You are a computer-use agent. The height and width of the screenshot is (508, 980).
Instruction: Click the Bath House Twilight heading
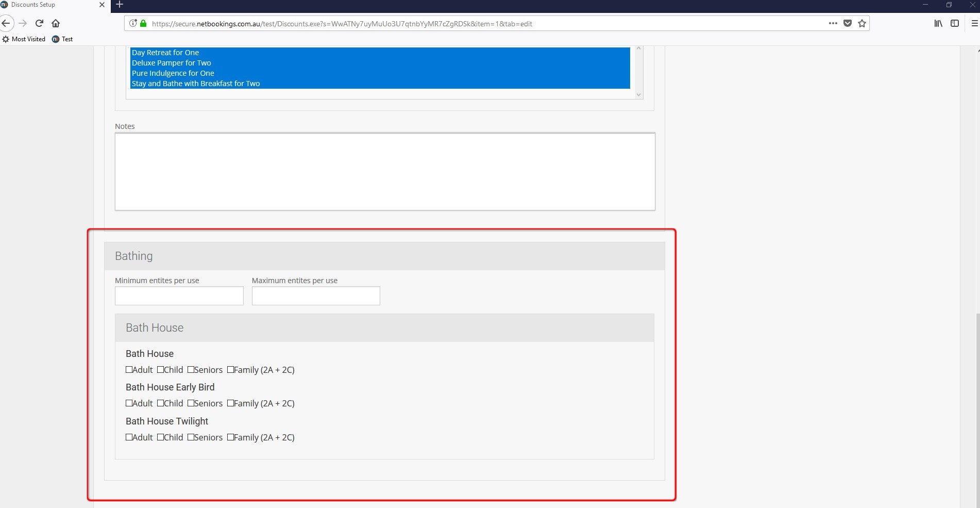point(167,421)
